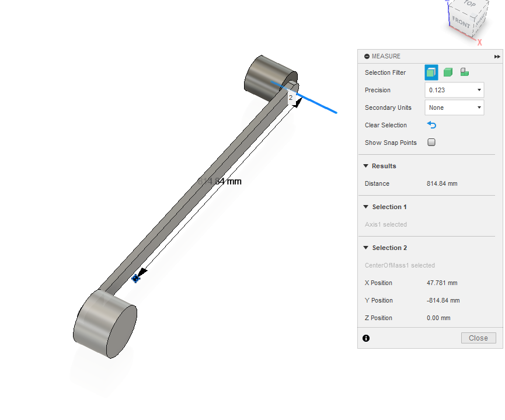Click the double-arrow expand icon on Measure header
Viewport: 505px width, 420px height.
497,57
